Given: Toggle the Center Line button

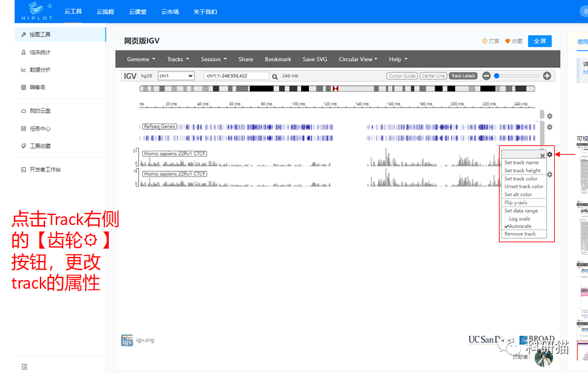Looking at the screenshot, I should pos(433,76).
